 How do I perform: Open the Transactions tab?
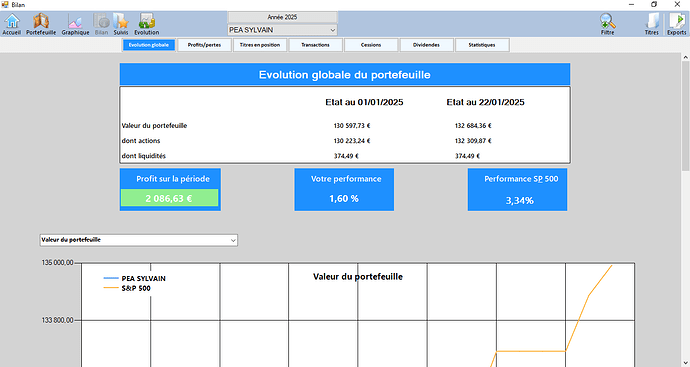pos(316,45)
